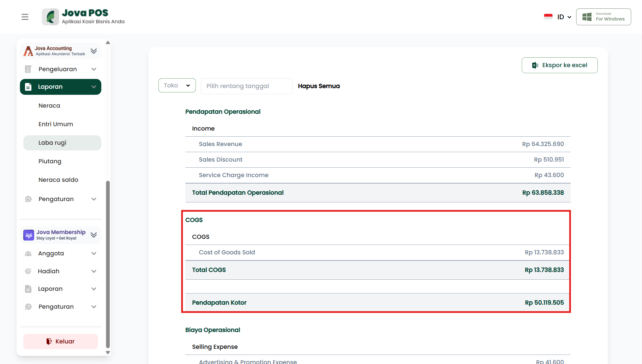Click the Pengeluaran receipt icon
This screenshot has height=364, width=642.
(28, 69)
